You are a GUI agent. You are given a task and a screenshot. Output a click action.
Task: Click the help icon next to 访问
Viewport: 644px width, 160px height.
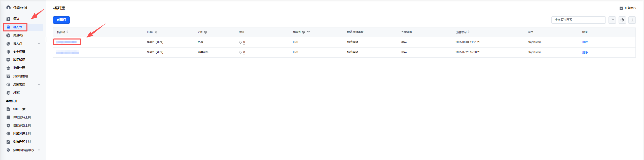205,32
